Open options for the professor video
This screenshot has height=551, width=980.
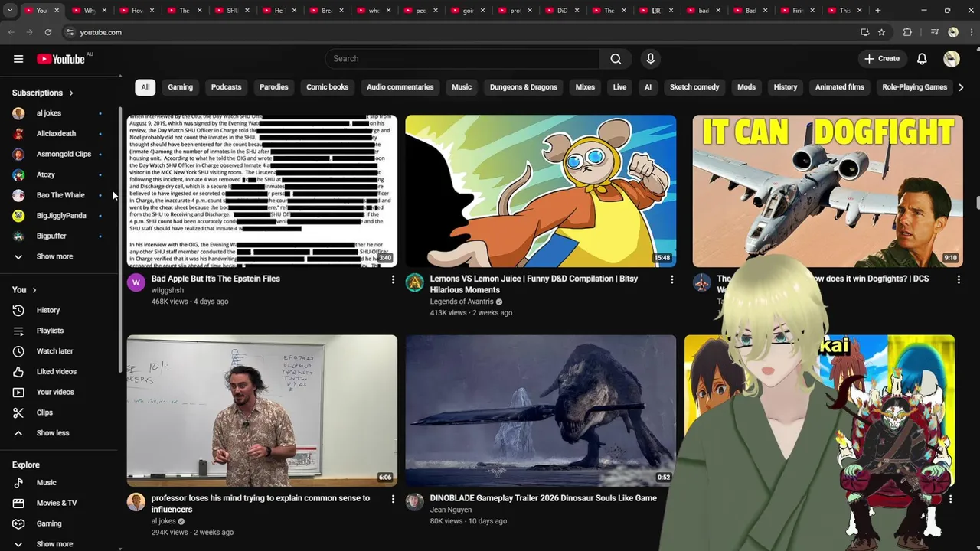[x=393, y=499]
